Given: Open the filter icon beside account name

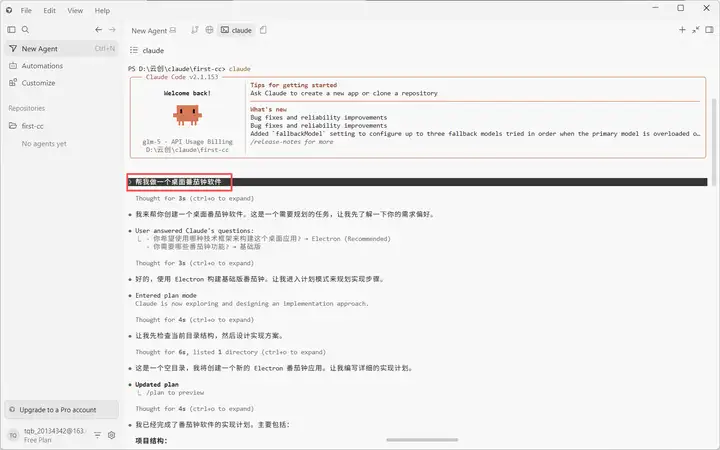Looking at the screenshot, I should 97,435.
